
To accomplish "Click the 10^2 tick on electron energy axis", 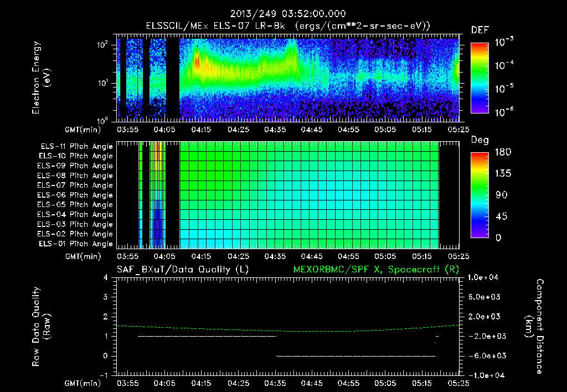I will (103, 44).
